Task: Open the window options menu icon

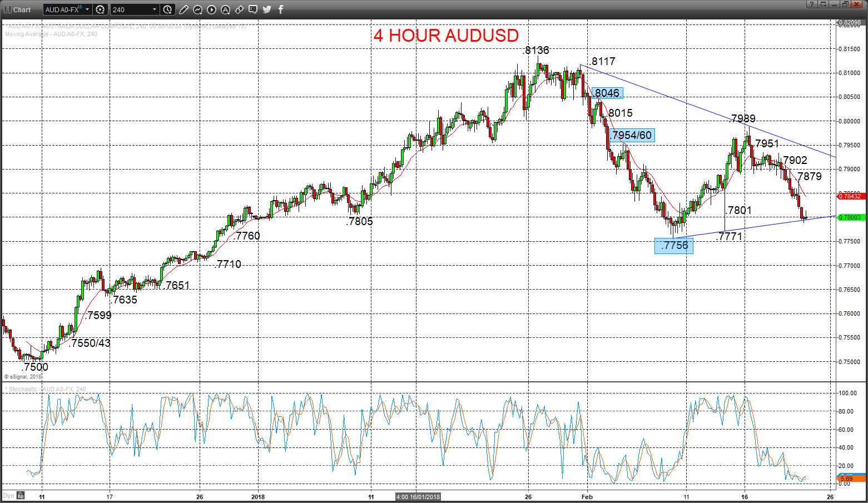Action: [x=823, y=4]
